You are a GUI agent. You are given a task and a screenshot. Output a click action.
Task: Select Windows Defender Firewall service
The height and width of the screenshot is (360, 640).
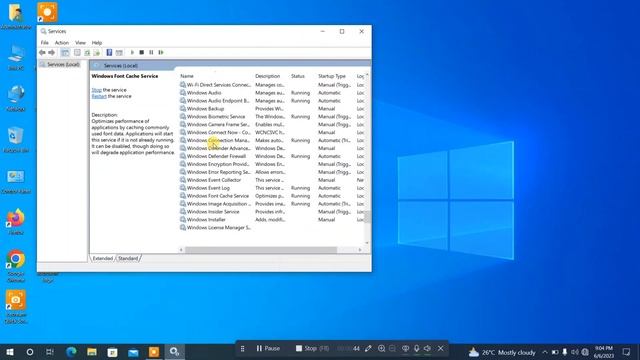[271, 156]
